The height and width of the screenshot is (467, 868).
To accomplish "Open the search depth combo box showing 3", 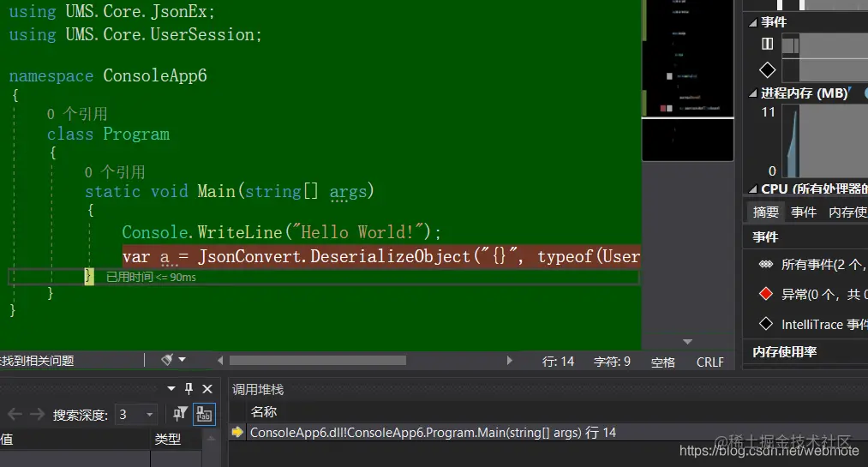I will click(135, 415).
